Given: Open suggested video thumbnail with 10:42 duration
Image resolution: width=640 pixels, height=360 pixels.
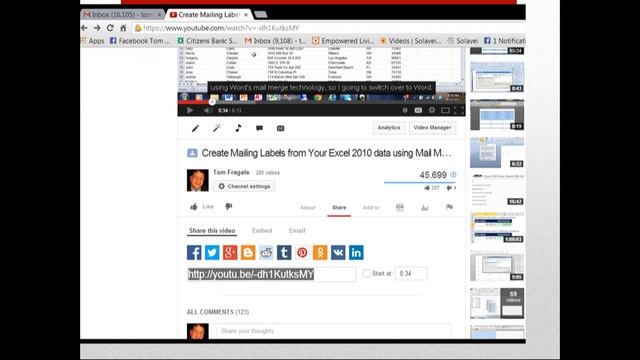Looking at the screenshot, I should tap(497, 190).
